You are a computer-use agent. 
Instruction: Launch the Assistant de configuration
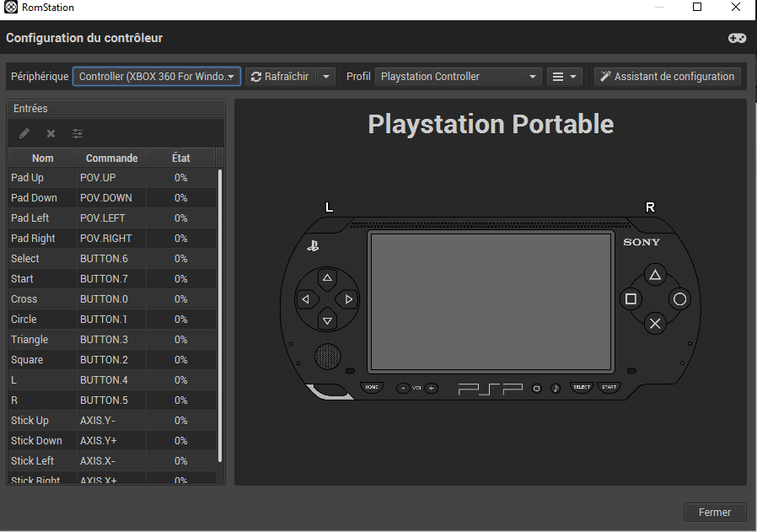point(667,77)
